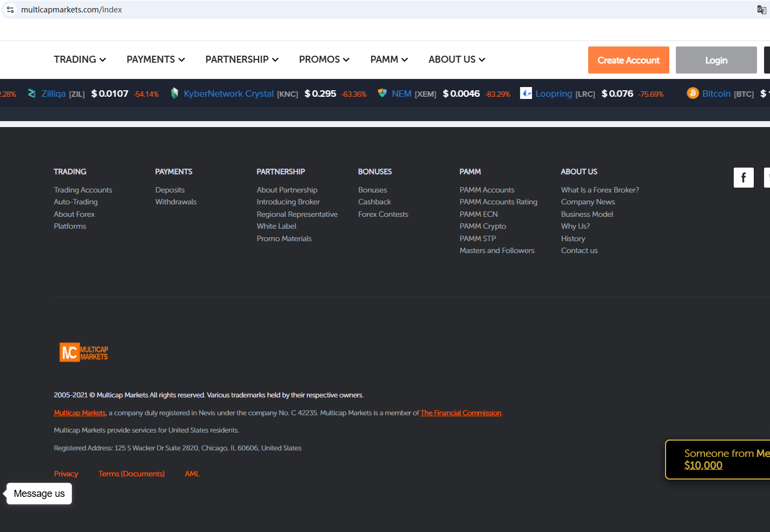
Task: Open The Financial Commission link
Action: (460, 413)
